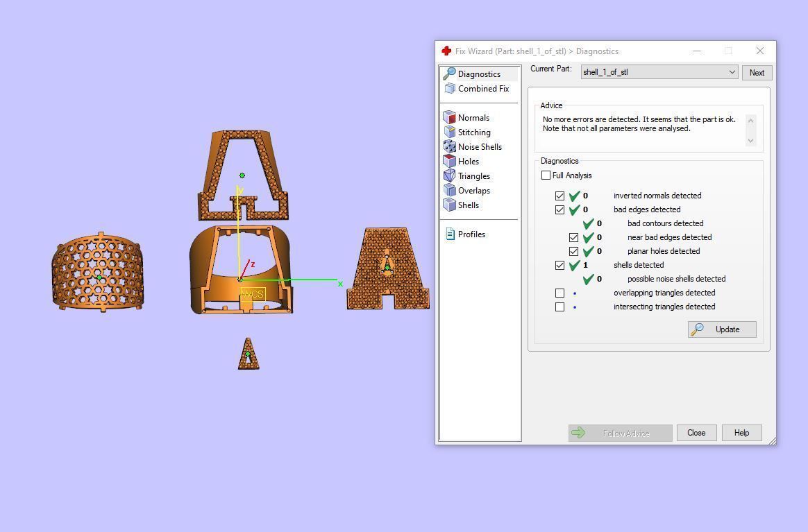The height and width of the screenshot is (532, 808).
Task: Open the Current Part dropdown
Action: click(659, 72)
